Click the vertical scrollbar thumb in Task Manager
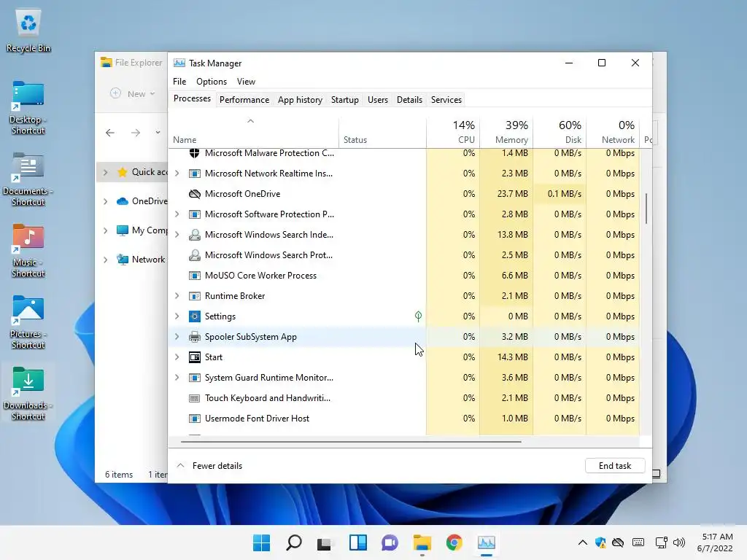 coord(646,208)
